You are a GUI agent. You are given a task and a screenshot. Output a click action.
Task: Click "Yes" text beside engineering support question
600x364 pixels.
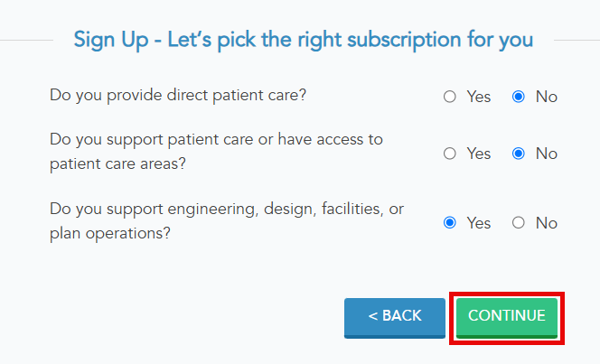pos(479,222)
